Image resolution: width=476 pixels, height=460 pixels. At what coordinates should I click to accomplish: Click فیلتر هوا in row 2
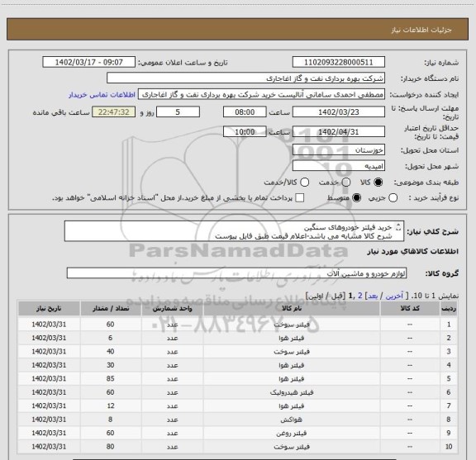(x=292, y=338)
